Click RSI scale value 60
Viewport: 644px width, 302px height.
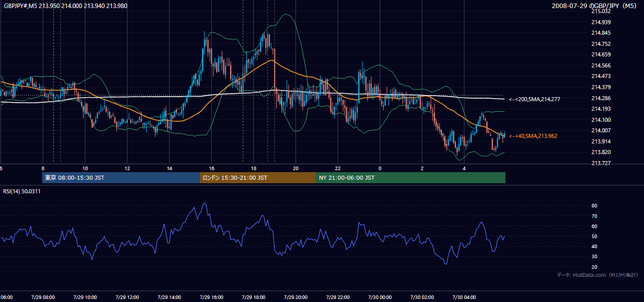point(594,226)
